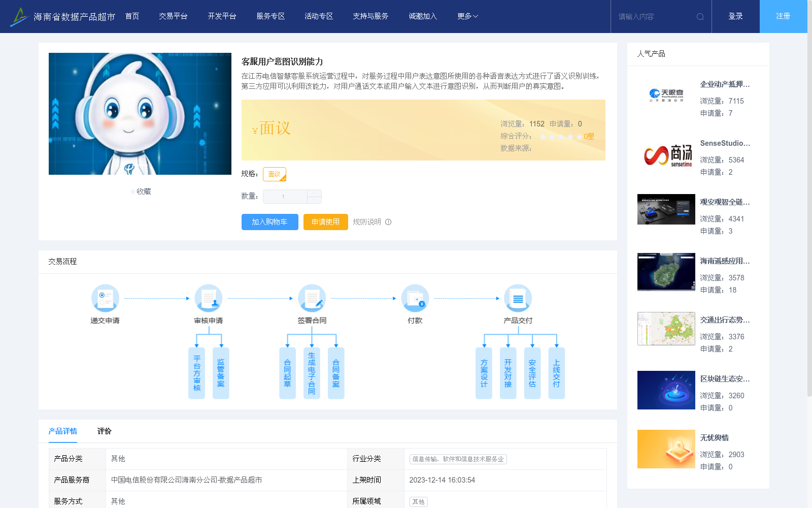Click the 注册 button
Screen dimensions: 812x508
click(x=784, y=16)
